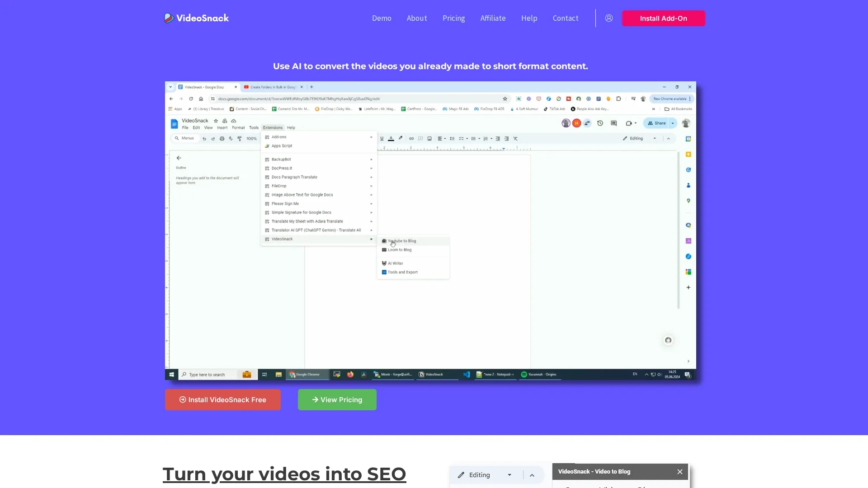Click the Share button in Docs

[x=656, y=123]
